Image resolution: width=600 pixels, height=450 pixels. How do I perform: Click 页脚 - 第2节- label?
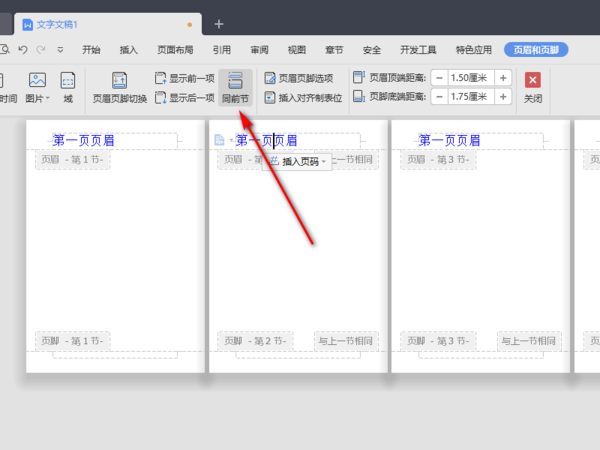[x=255, y=341]
